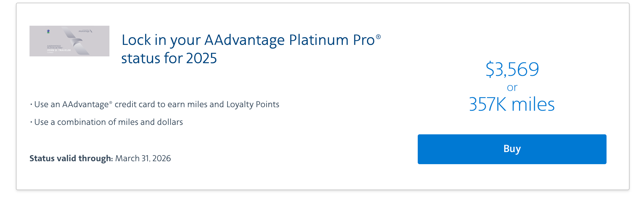Click the oneworld logo on the card
This screenshot has height=199, width=644.
pos(48,31)
